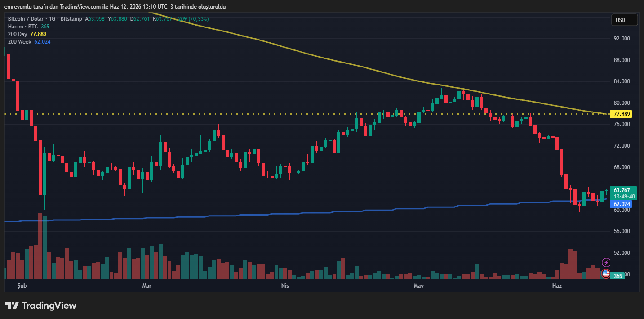
Task: Click the TradingView logo
Action: click(x=41, y=306)
